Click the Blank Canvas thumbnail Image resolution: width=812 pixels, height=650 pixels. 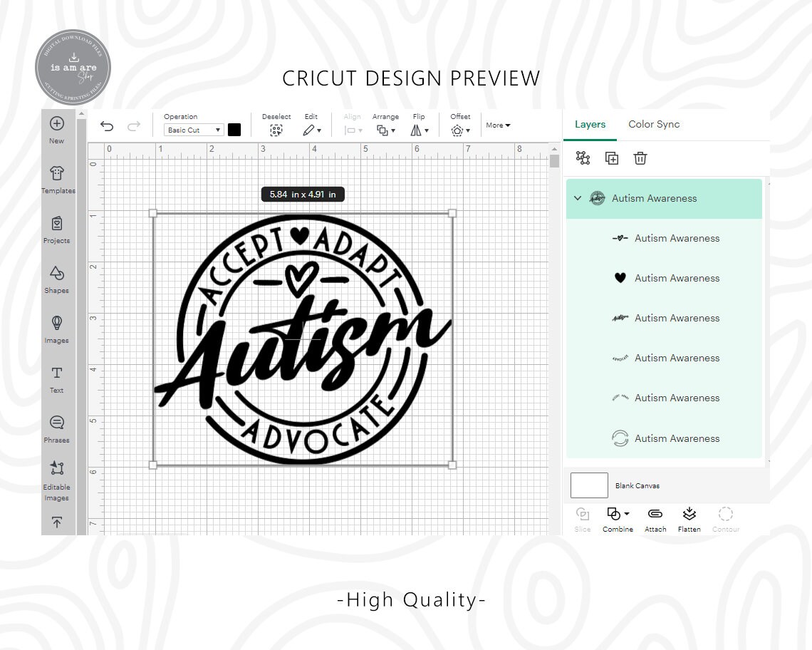(589, 485)
